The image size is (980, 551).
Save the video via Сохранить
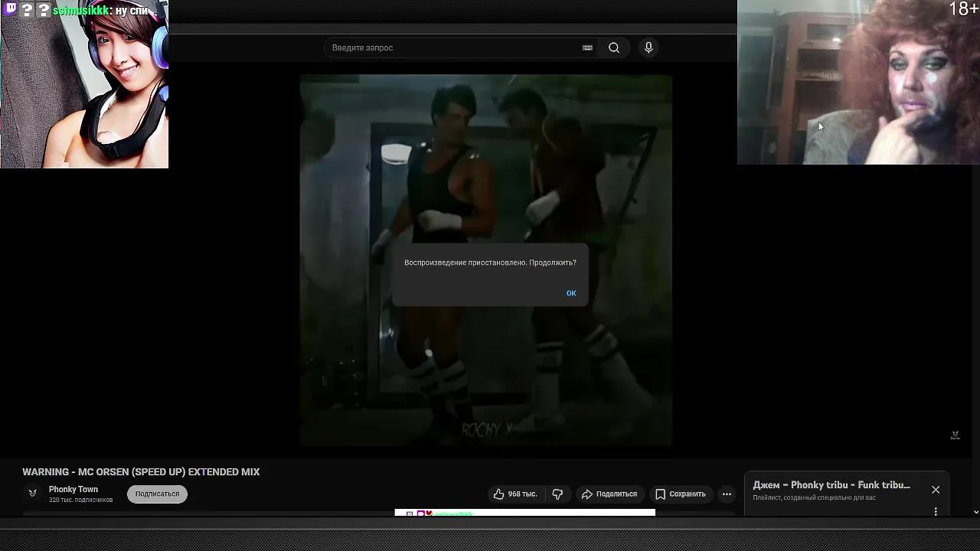[681, 494]
